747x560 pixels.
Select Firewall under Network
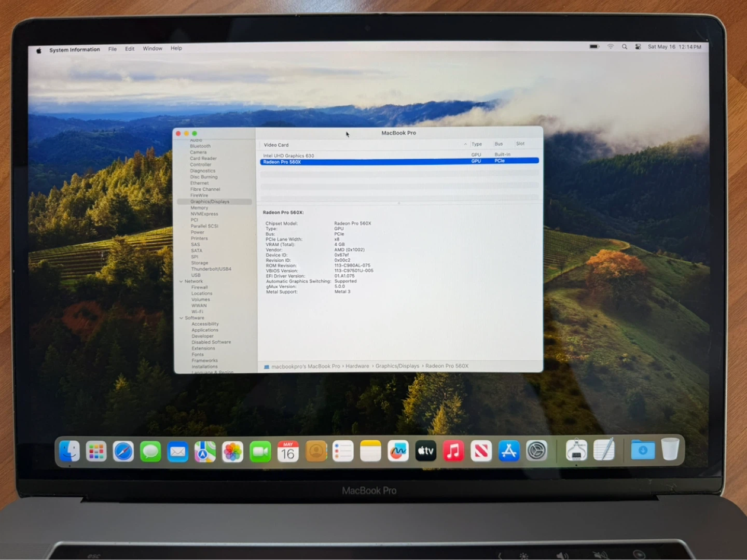point(199,287)
